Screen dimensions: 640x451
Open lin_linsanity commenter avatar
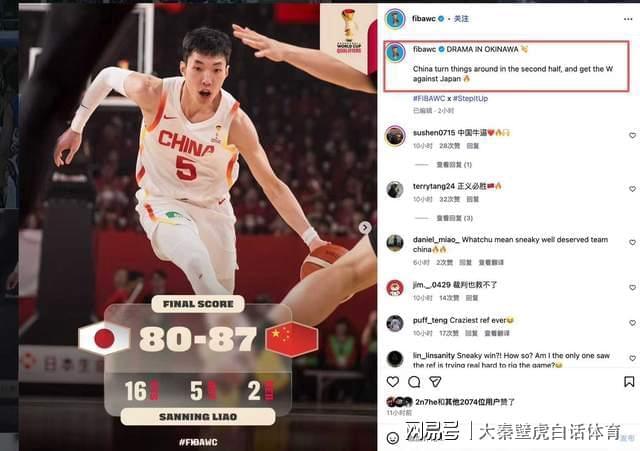click(395, 358)
